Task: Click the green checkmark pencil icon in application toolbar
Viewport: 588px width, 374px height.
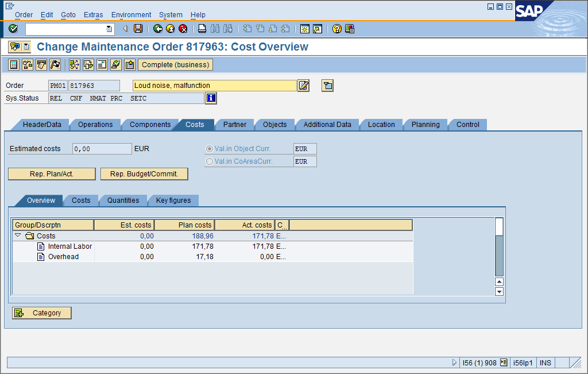Action: [x=116, y=65]
